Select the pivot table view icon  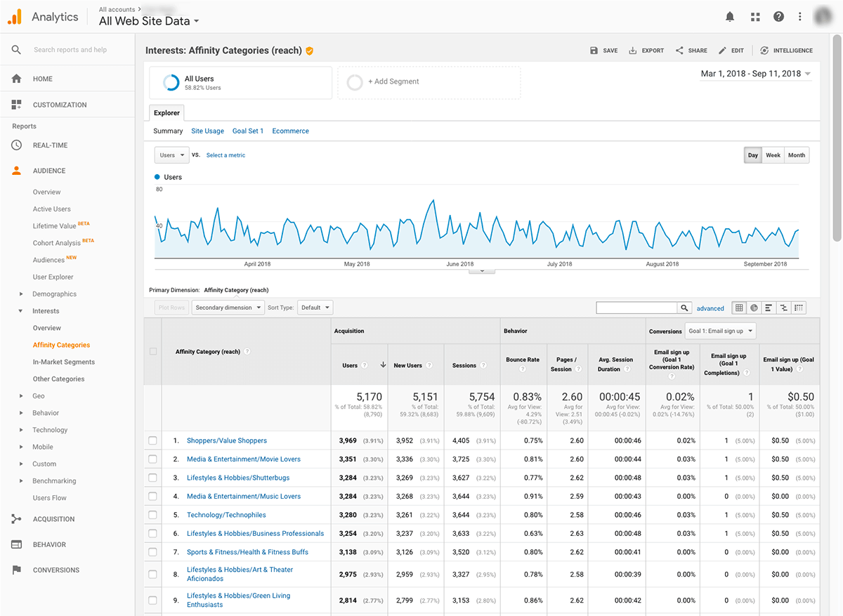pyautogui.click(x=799, y=308)
